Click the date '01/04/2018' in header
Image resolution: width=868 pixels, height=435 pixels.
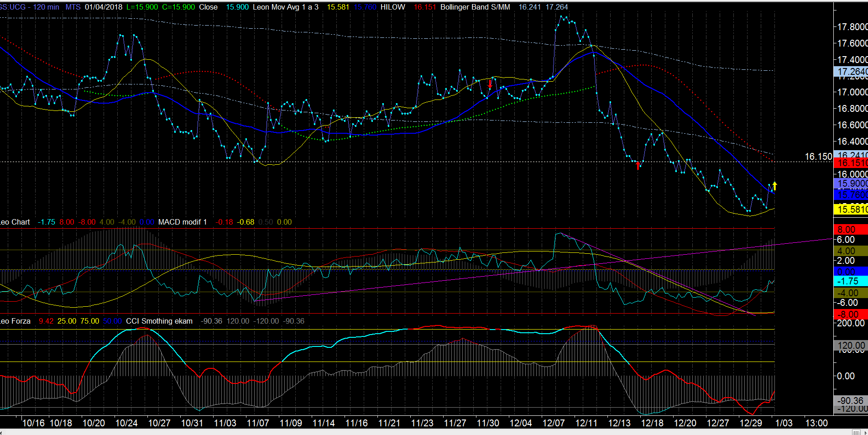point(104,7)
